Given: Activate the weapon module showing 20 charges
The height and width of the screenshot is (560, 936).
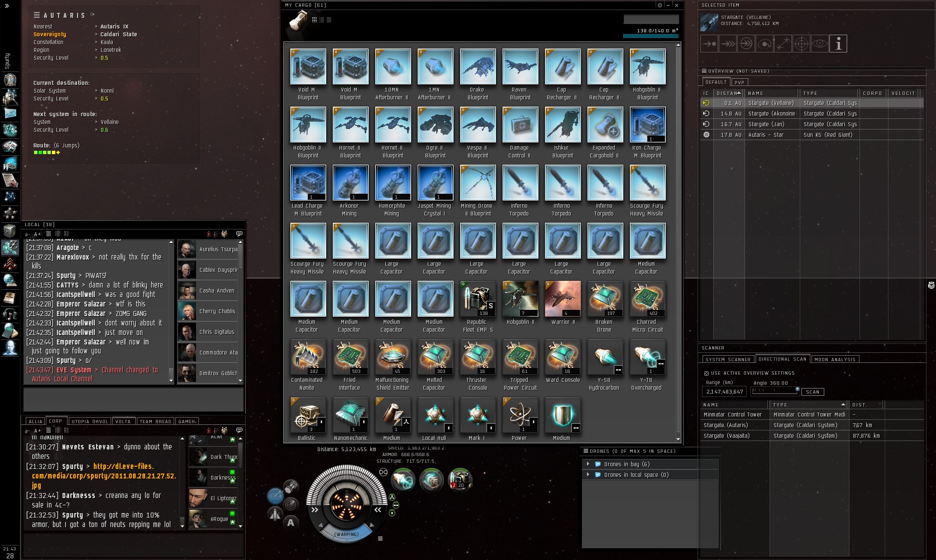Looking at the screenshot, I should (x=460, y=480).
